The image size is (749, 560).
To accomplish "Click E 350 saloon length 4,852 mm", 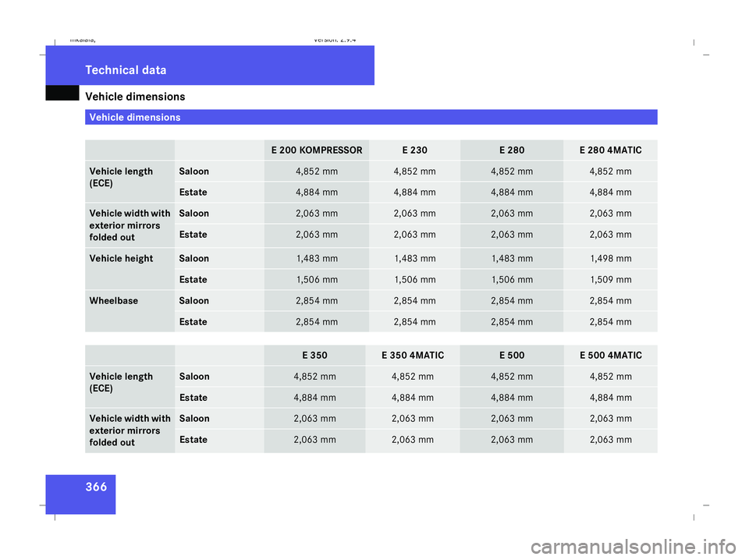I will (314, 376).
